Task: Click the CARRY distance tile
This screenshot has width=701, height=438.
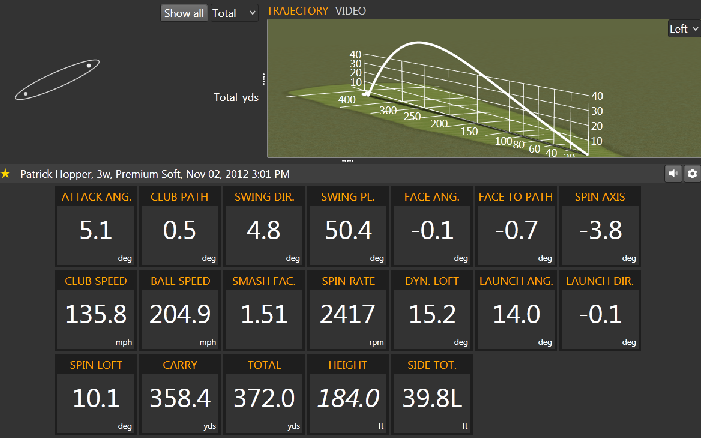Action: tap(178, 392)
